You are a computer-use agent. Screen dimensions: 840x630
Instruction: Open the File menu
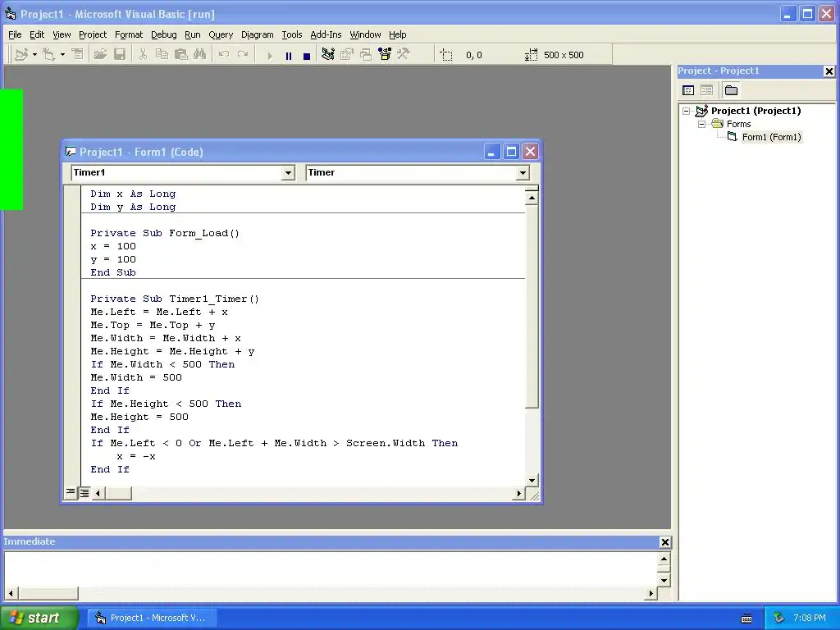coord(15,34)
